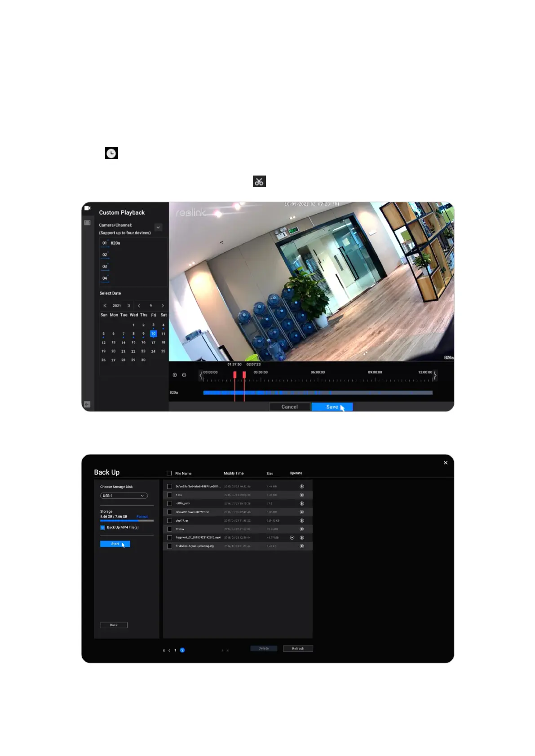The image size is (535, 756).
Task: Open page 2 of file list
Action: click(x=182, y=651)
